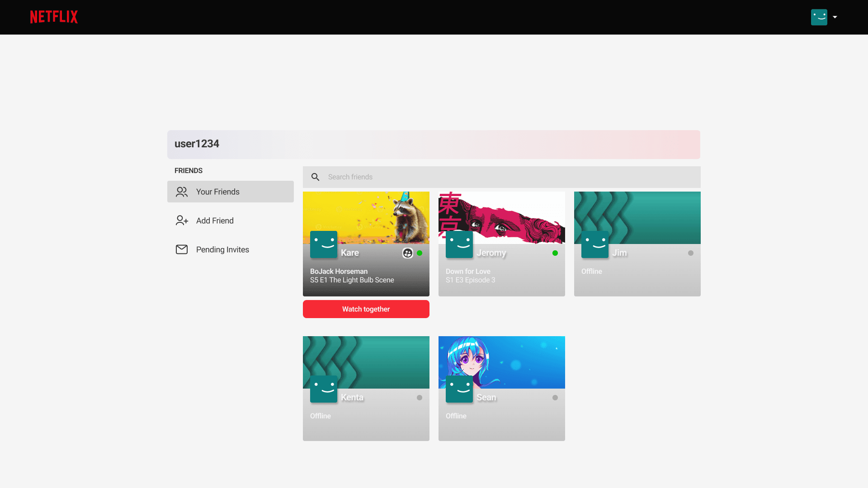Click Kenta's grey offline status dot
The width and height of the screenshot is (868, 488).
point(420,398)
